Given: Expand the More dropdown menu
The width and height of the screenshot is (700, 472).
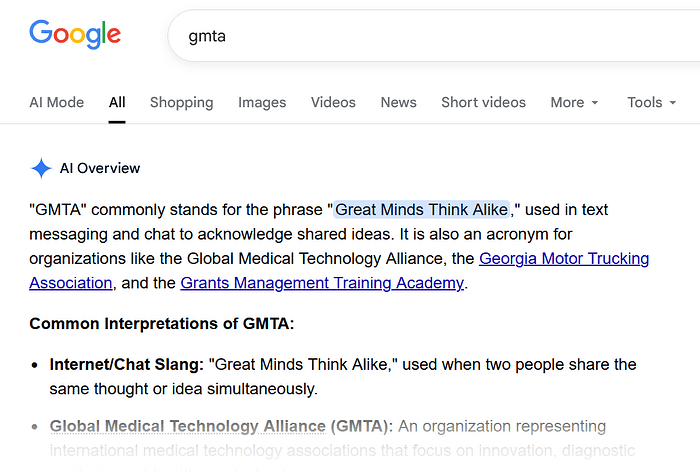Looking at the screenshot, I should coord(574,102).
